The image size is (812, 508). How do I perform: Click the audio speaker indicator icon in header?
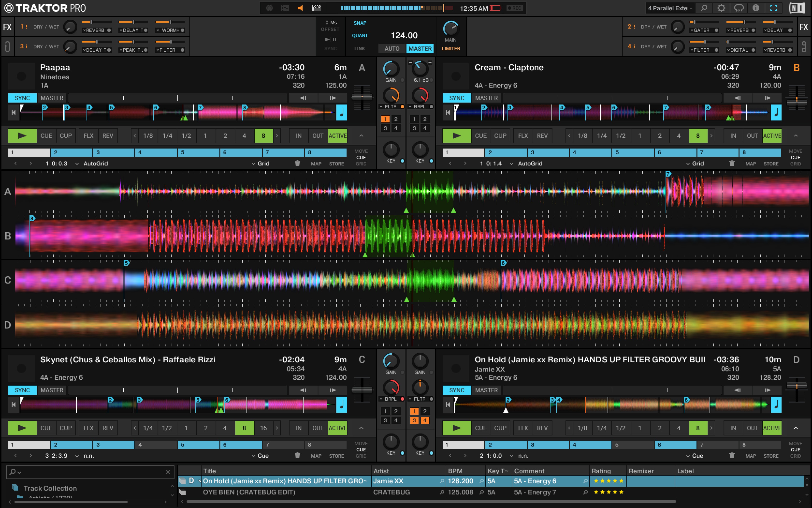[300, 8]
